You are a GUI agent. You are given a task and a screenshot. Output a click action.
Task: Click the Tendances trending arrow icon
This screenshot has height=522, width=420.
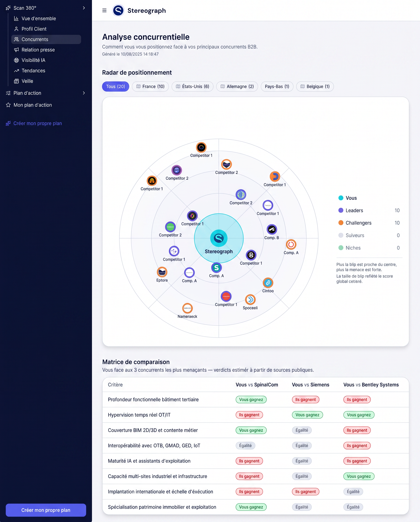pyautogui.click(x=16, y=70)
